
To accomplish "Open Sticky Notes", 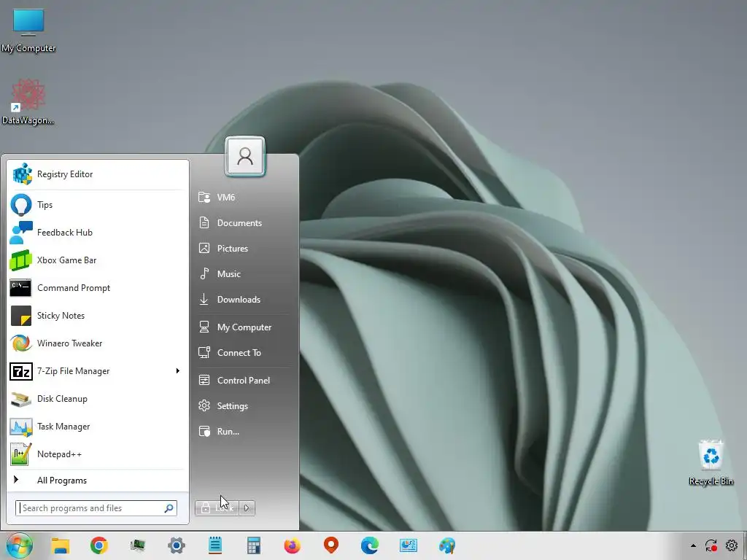I will pyautogui.click(x=98, y=315).
